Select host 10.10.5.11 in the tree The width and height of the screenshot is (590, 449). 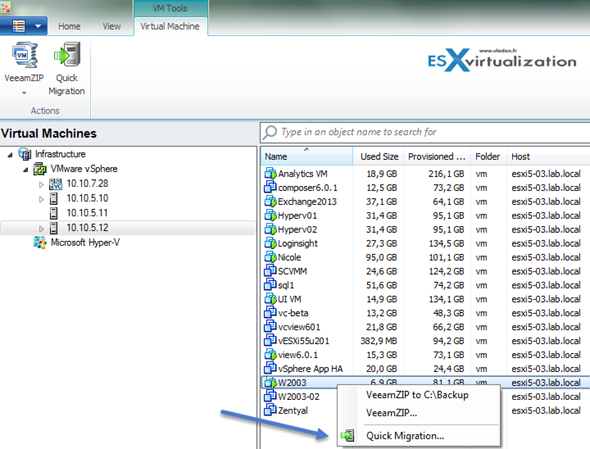(87, 213)
